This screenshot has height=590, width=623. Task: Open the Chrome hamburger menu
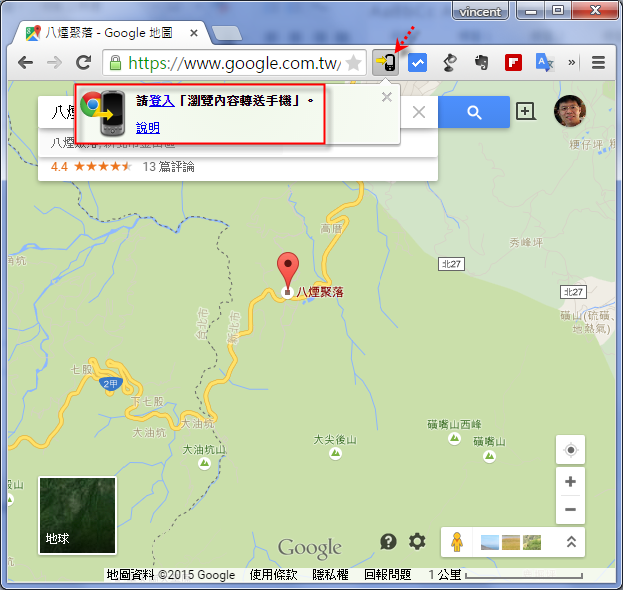coord(598,62)
